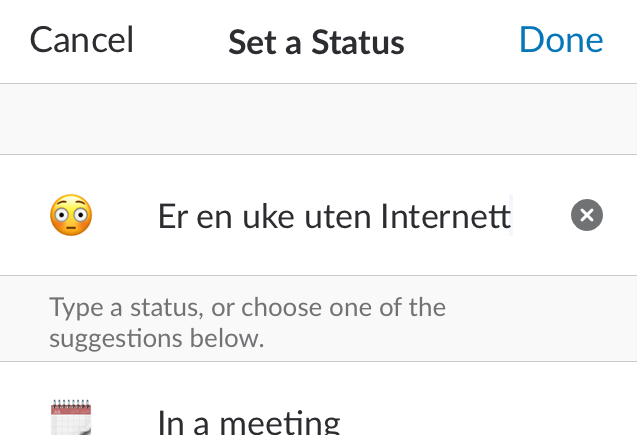The height and width of the screenshot is (435, 637).
Task: Click the "Set a Status" title
Action: coord(316,41)
